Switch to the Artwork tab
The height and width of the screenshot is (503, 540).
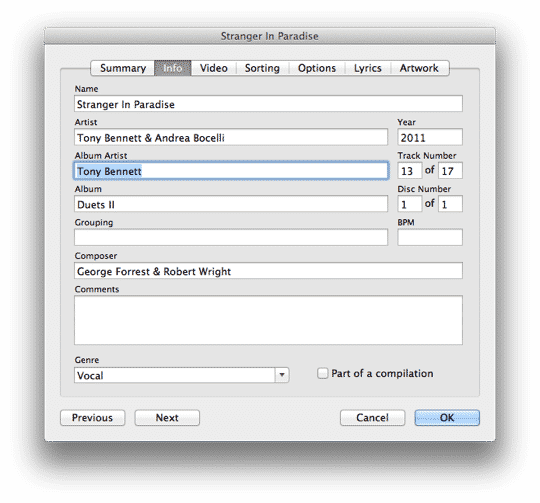click(x=419, y=68)
